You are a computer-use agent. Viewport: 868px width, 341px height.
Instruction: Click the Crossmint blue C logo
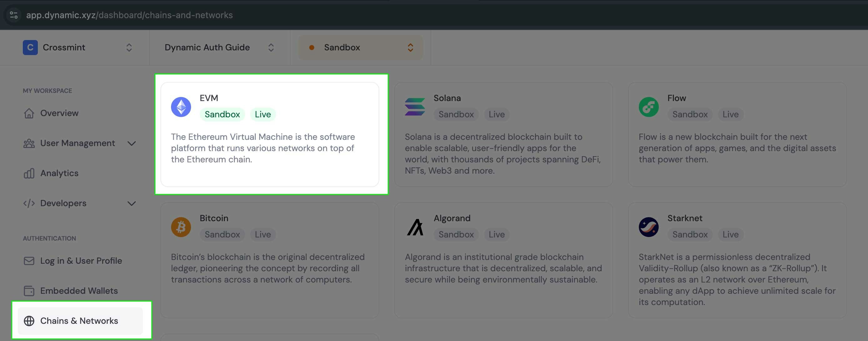tap(30, 48)
